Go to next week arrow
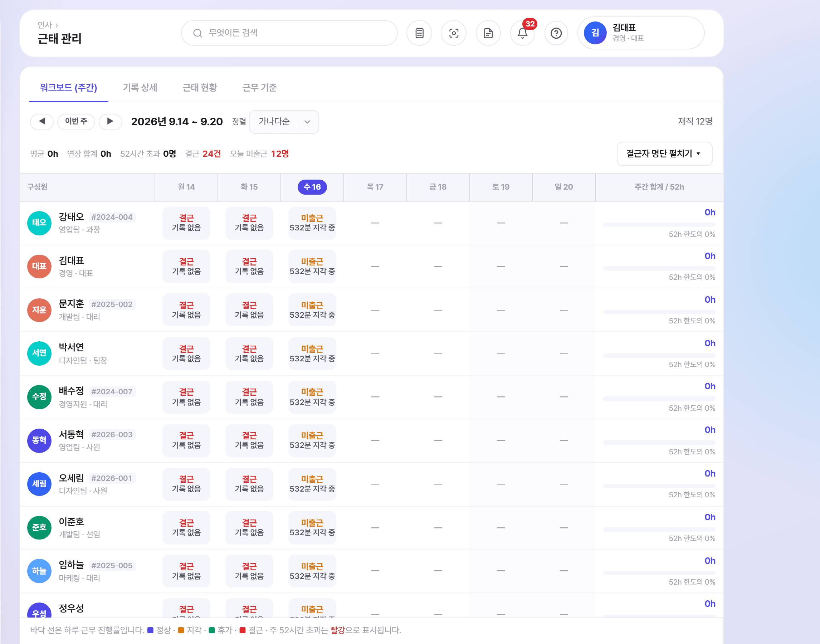The height and width of the screenshot is (644, 820). coord(110,121)
